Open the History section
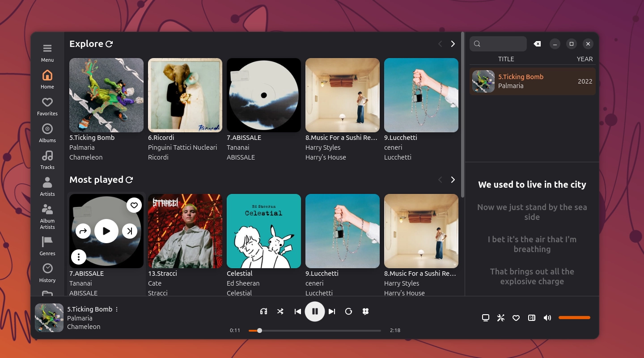 [x=47, y=273]
